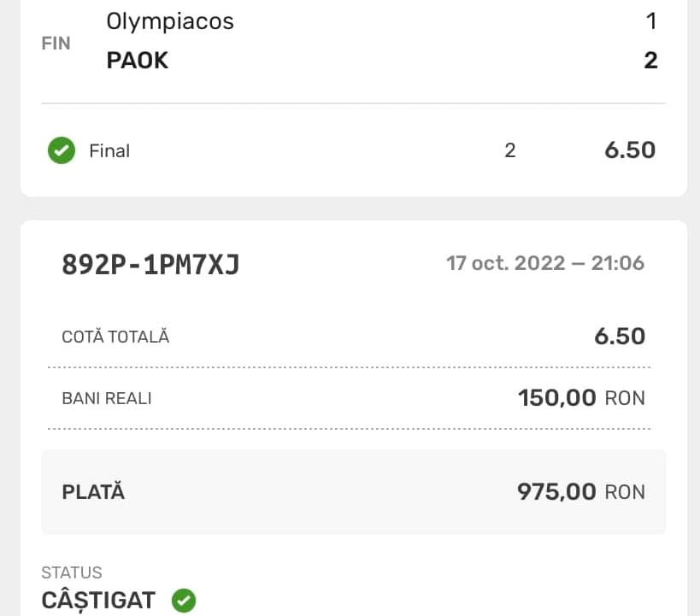700x616 pixels.
Task: Click the total odds value 6.50
Action: pyautogui.click(x=620, y=336)
